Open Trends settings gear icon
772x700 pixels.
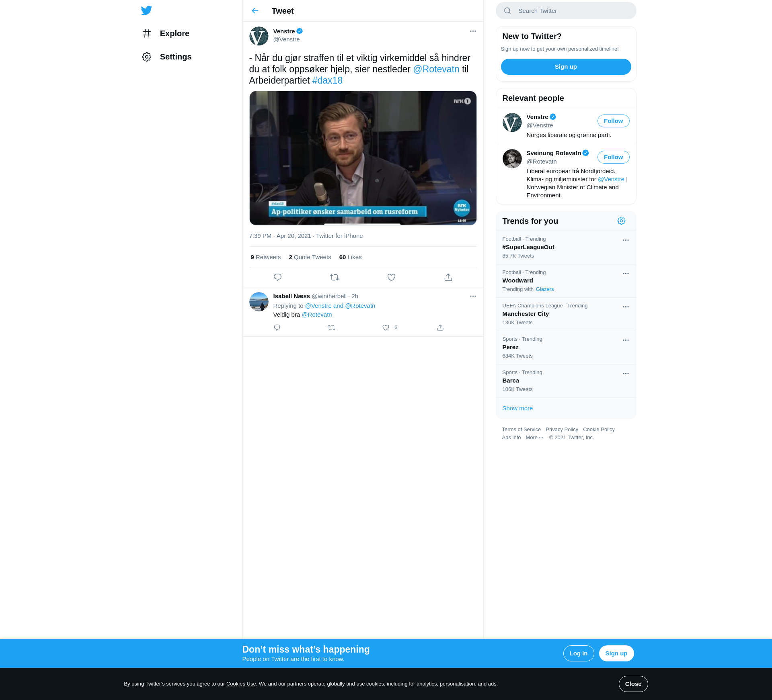coord(621,221)
